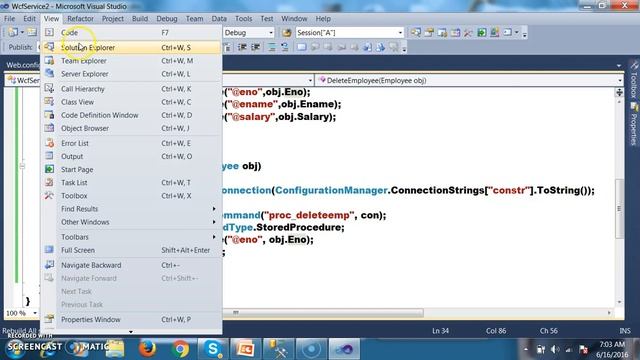Screen dimensions: 640x360
Task: Open Start Page menu entry
Action: point(131,169)
